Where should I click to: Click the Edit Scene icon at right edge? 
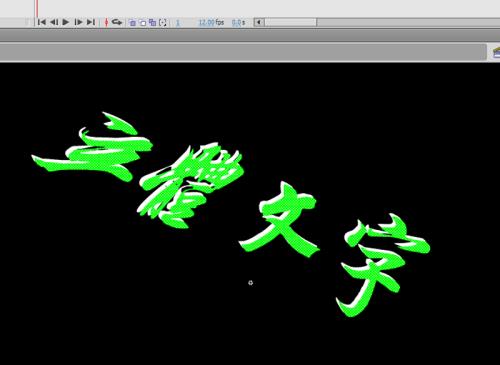496,53
